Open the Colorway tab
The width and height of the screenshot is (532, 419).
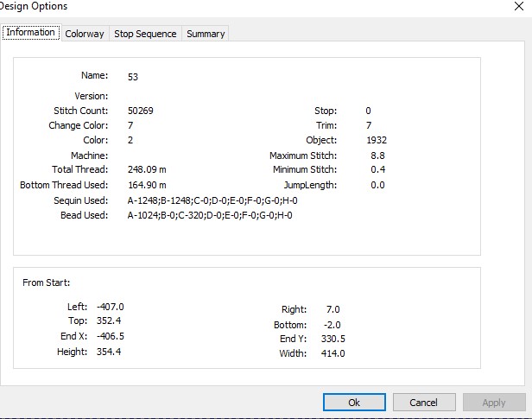[x=85, y=34]
